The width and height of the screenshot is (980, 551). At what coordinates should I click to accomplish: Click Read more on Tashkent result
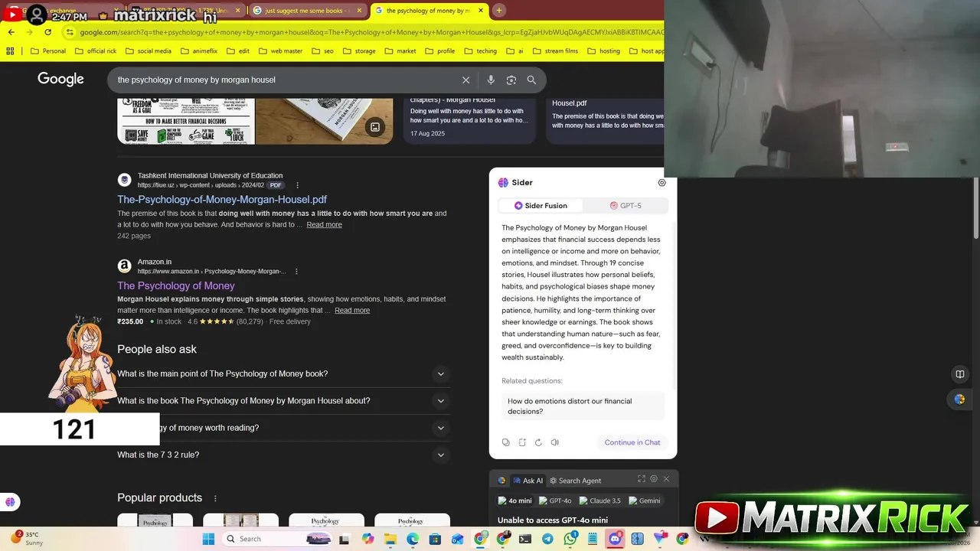325,225
